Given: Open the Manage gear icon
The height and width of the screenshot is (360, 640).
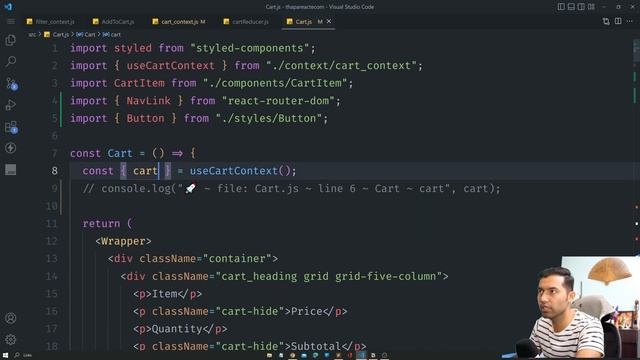Looking at the screenshot, I should [11, 339].
